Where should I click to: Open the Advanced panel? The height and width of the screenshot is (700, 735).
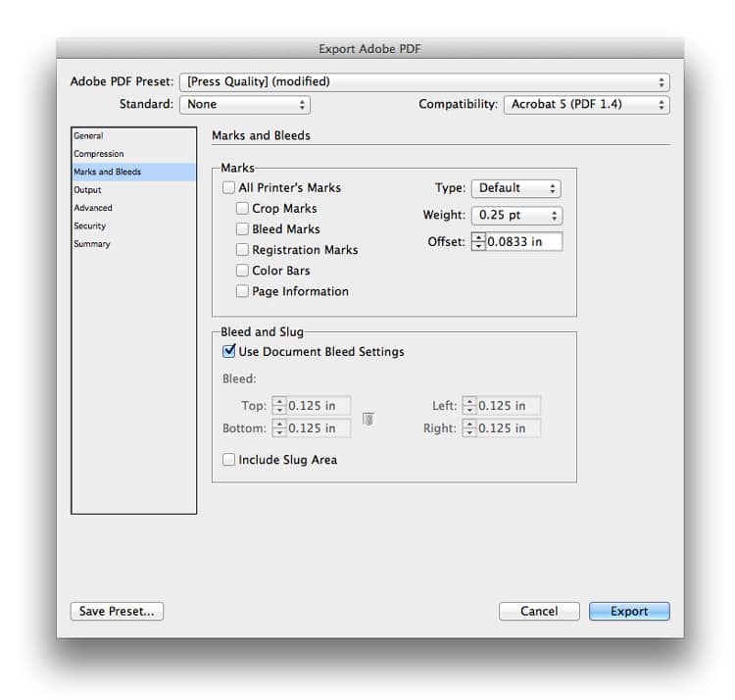click(133, 208)
